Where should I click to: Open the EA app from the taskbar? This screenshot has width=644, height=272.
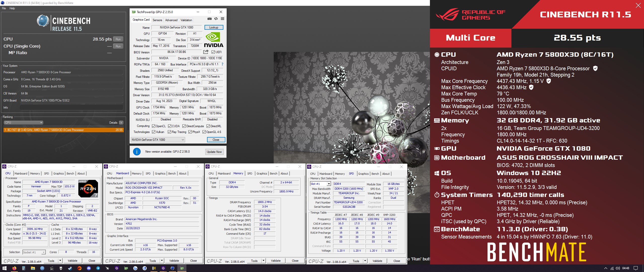pos(79,268)
